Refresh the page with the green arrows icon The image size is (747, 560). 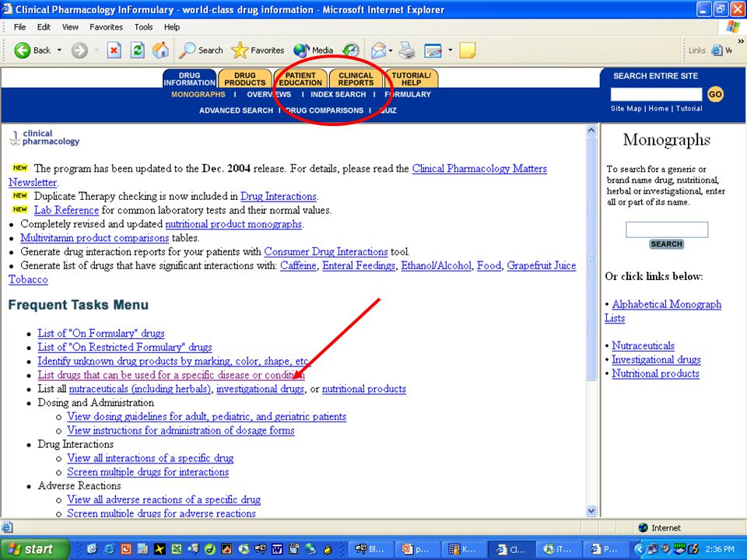coord(138,50)
